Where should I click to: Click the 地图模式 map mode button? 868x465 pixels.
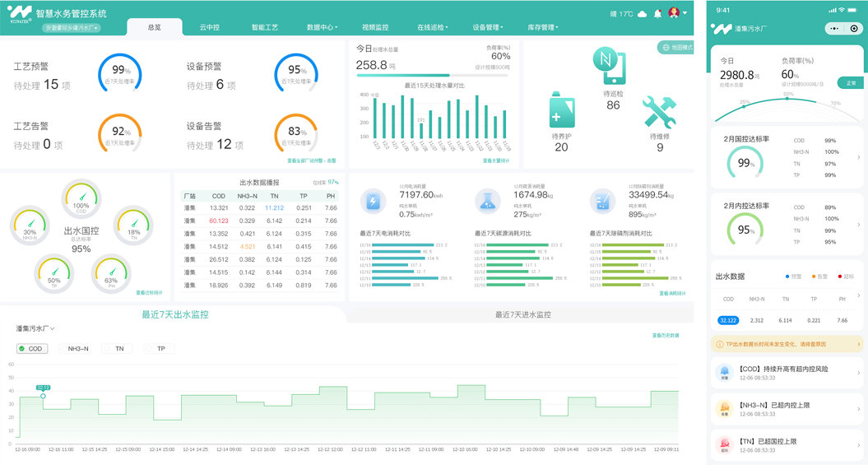click(x=676, y=48)
